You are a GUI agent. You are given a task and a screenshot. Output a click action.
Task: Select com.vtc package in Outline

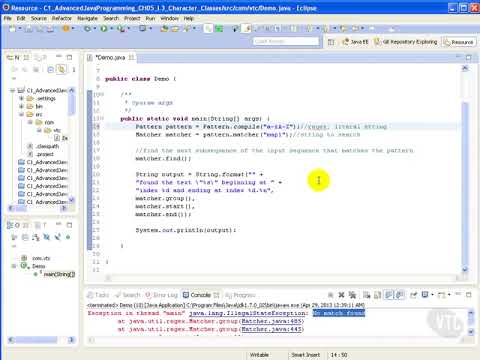click(36, 258)
